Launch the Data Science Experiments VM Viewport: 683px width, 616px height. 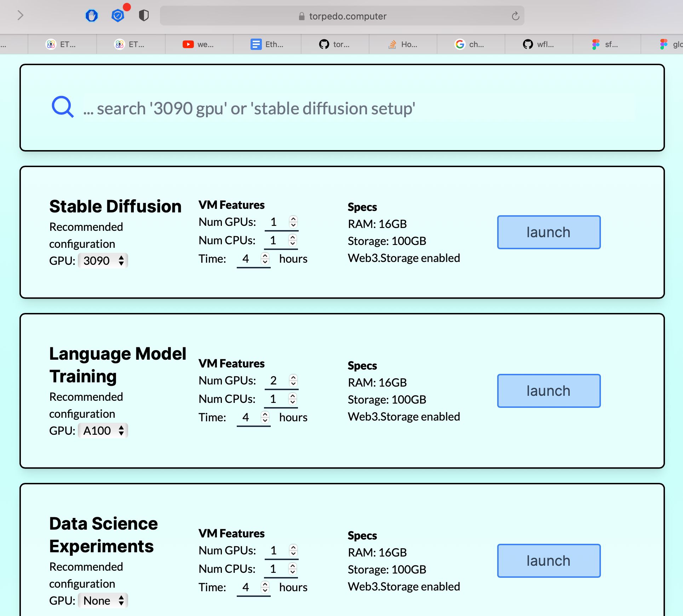coord(549,561)
